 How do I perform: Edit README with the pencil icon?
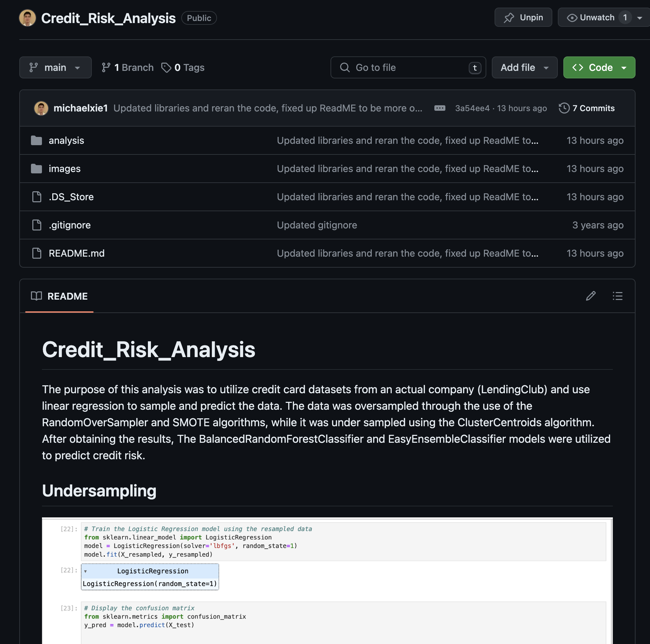pyautogui.click(x=591, y=296)
